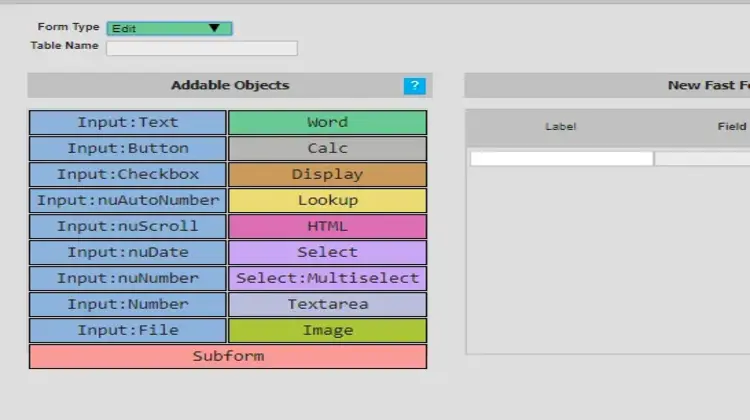Click the white Label input in first row
This screenshot has height=420, width=750.
(562, 159)
